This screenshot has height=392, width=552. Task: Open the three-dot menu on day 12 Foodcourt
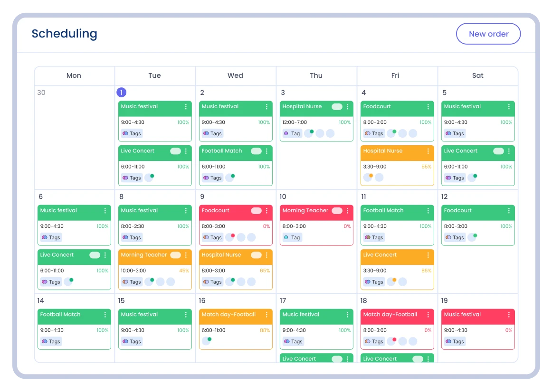coord(509,211)
